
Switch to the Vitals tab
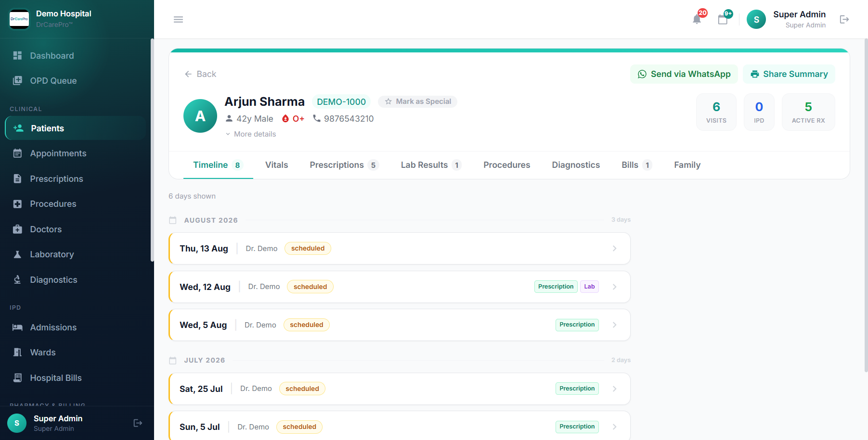pyautogui.click(x=276, y=165)
